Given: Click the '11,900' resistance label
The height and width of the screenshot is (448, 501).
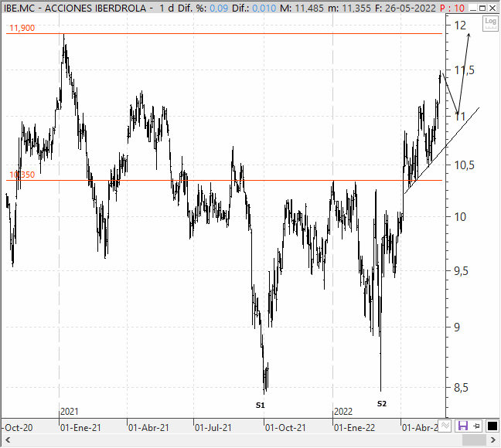Looking at the screenshot, I should coord(22,28).
